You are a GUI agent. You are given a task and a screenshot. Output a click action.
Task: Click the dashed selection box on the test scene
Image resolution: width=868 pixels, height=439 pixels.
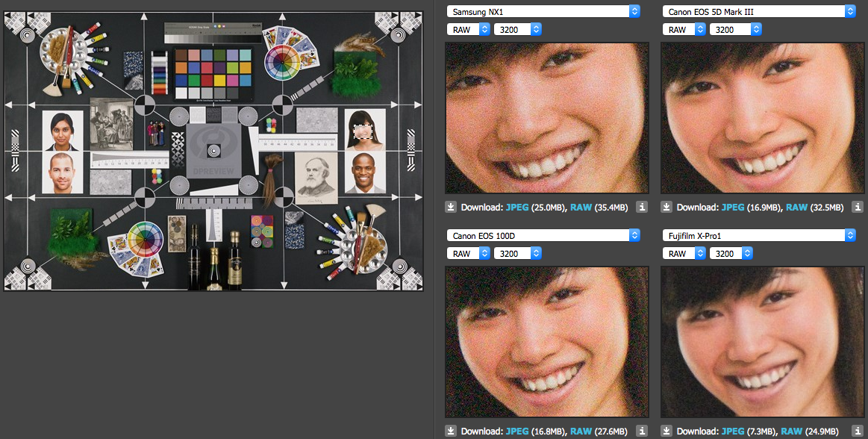362,131
